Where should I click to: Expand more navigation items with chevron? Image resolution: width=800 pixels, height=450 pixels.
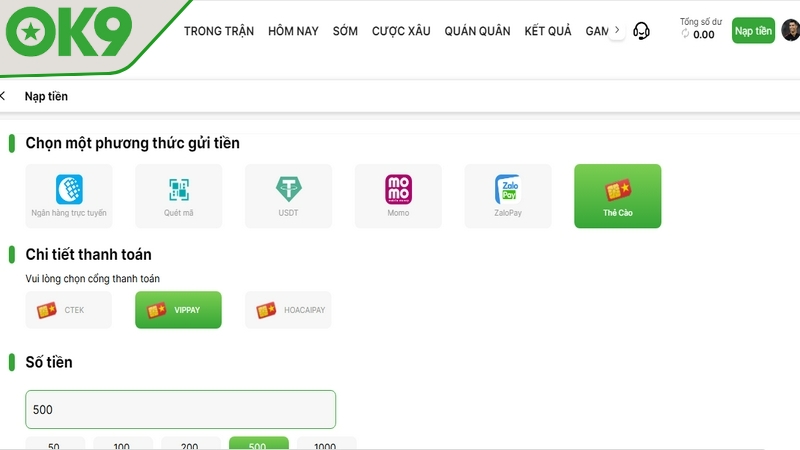click(x=617, y=30)
